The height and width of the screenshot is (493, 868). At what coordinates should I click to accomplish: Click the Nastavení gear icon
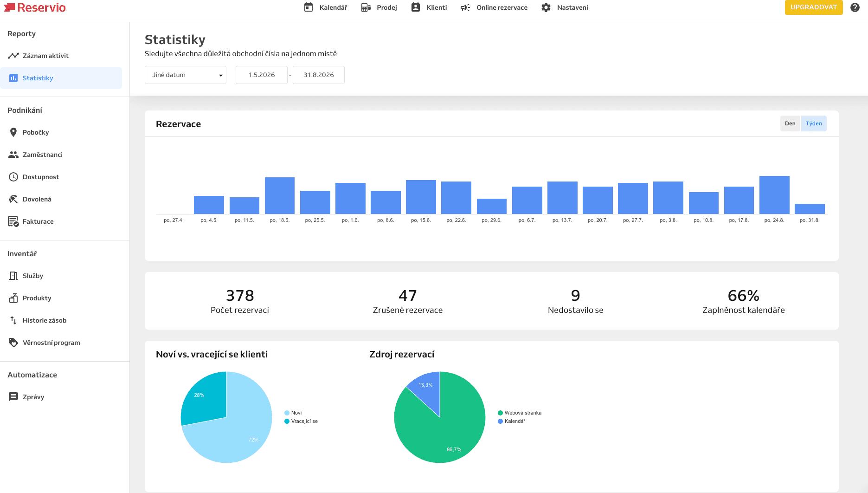pos(546,7)
